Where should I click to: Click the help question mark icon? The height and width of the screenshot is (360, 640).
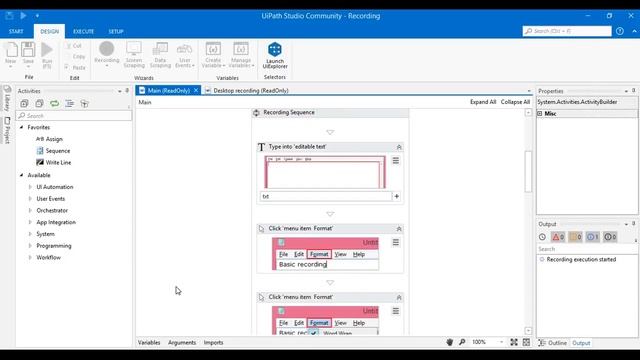tap(620, 31)
